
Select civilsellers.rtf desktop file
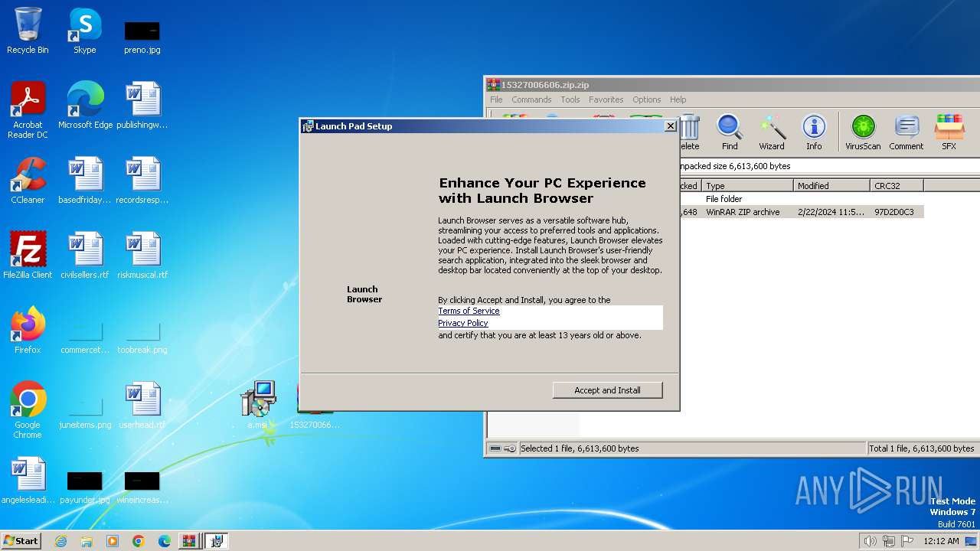pyautogui.click(x=85, y=256)
